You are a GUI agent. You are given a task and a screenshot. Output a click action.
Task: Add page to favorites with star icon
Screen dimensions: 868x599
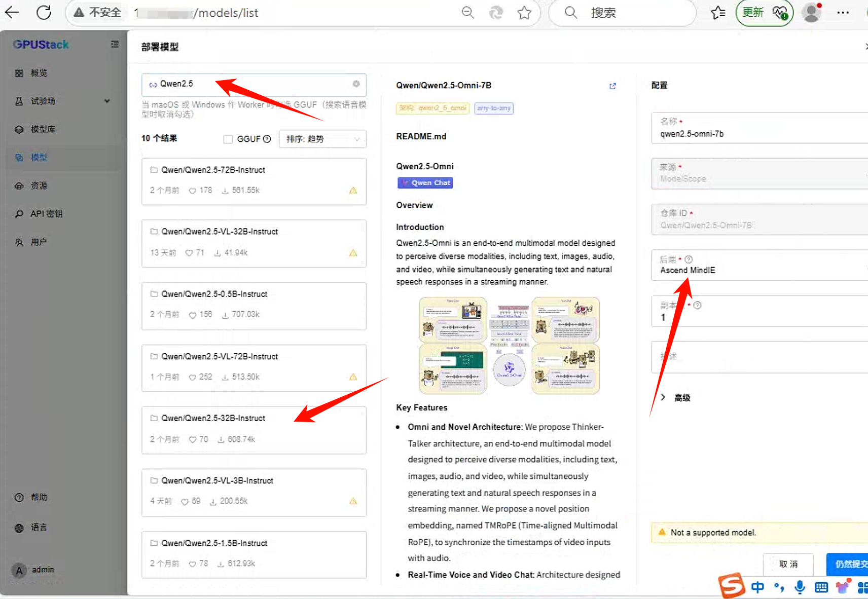[x=524, y=13]
